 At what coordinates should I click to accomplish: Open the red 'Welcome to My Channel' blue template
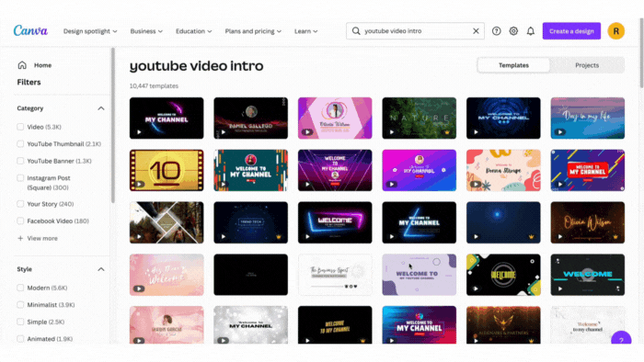[587, 170]
